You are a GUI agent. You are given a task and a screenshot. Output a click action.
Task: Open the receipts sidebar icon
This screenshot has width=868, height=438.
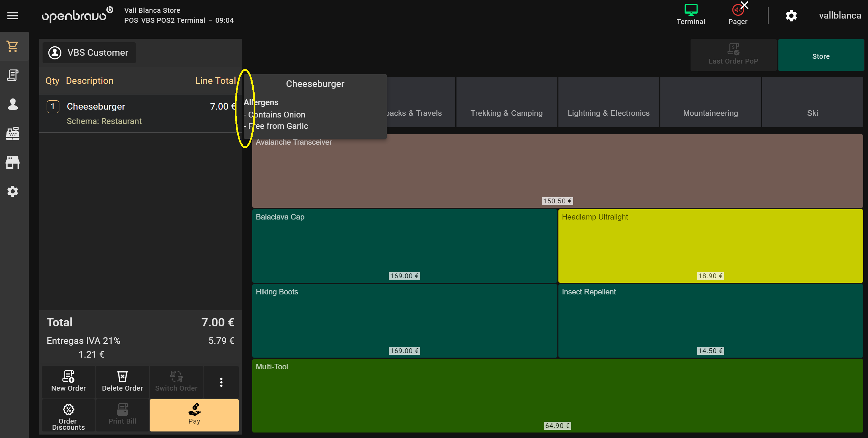[13, 75]
